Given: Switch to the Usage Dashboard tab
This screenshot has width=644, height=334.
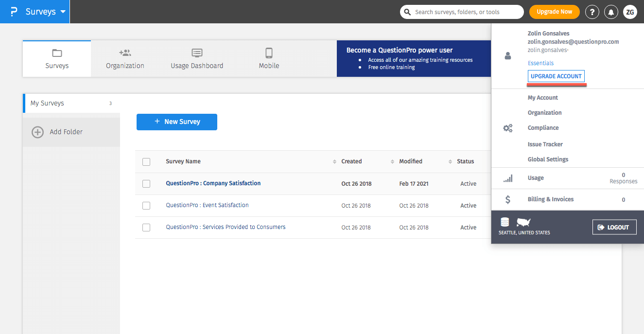Looking at the screenshot, I should tap(197, 58).
